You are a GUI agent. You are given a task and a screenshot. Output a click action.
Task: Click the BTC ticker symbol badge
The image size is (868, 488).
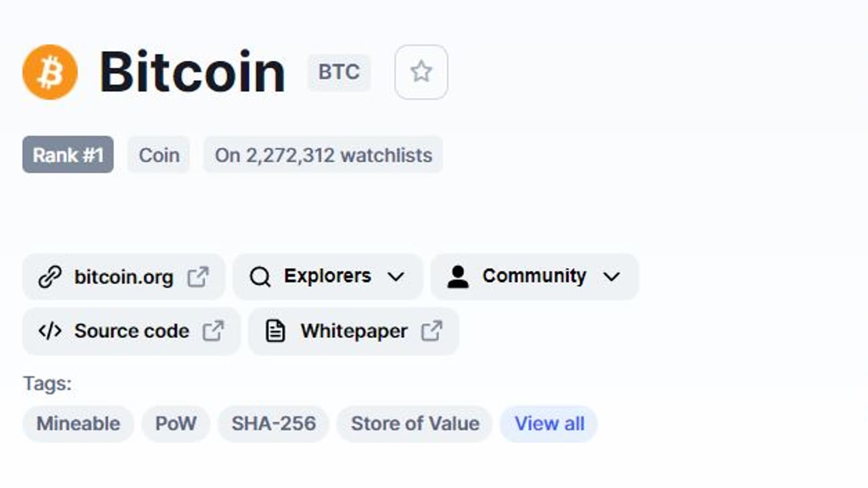[x=339, y=72]
